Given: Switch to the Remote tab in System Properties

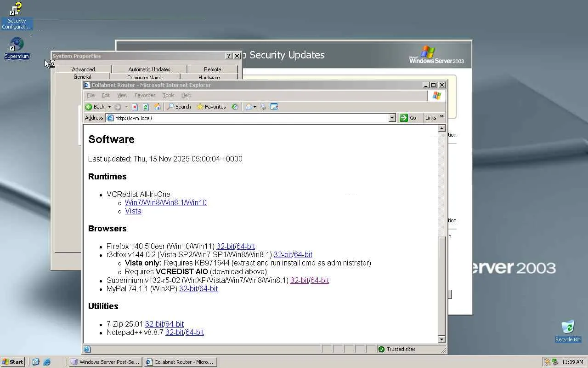Looking at the screenshot, I should (x=213, y=69).
